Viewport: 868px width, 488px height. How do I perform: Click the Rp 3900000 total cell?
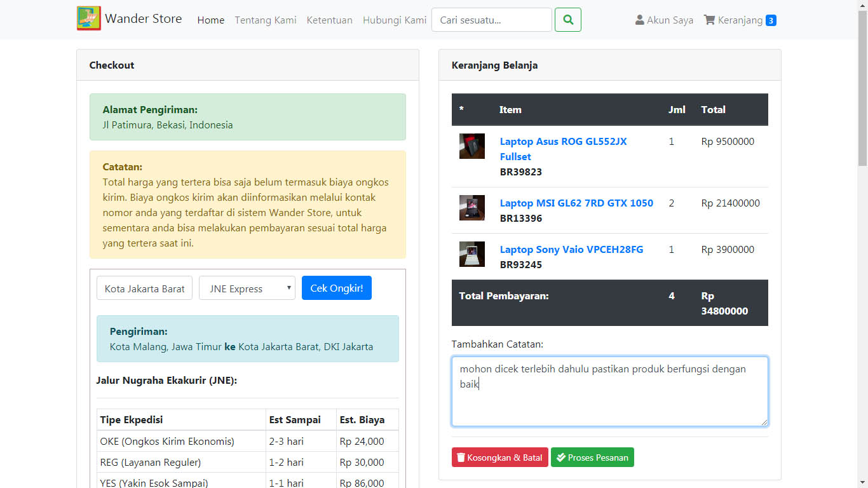(728, 249)
